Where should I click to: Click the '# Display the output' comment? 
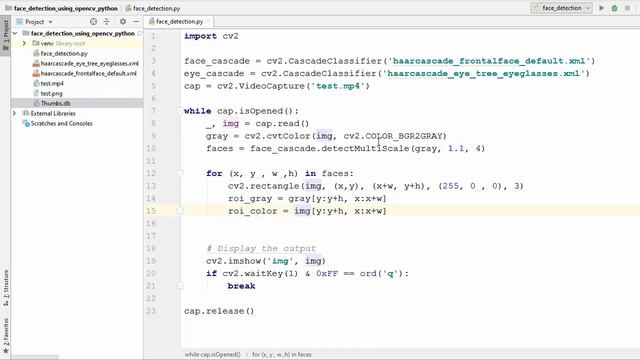pyautogui.click(x=261, y=248)
